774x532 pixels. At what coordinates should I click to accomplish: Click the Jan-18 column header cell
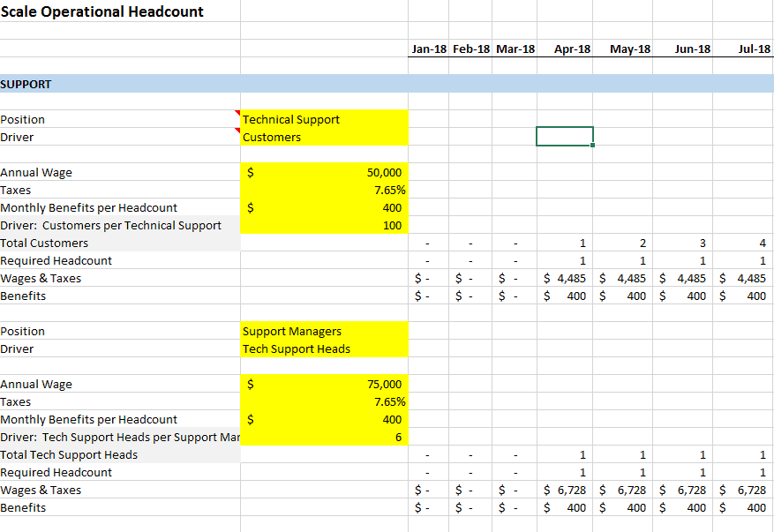[428, 49]
